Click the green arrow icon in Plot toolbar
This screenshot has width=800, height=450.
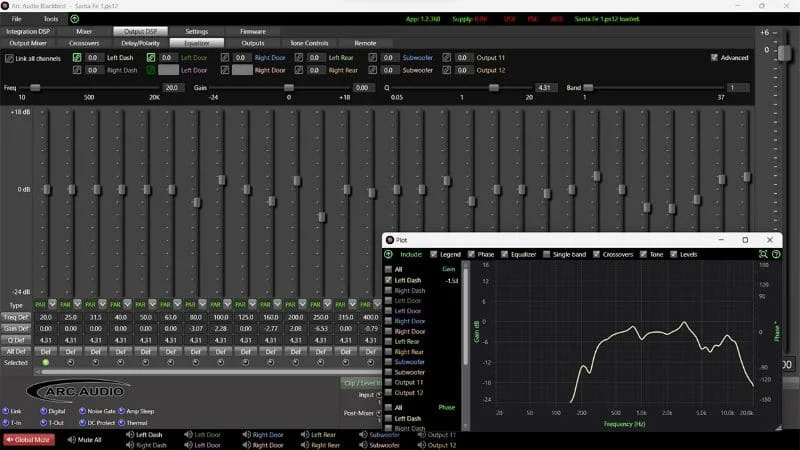click(x=389, y=254)
